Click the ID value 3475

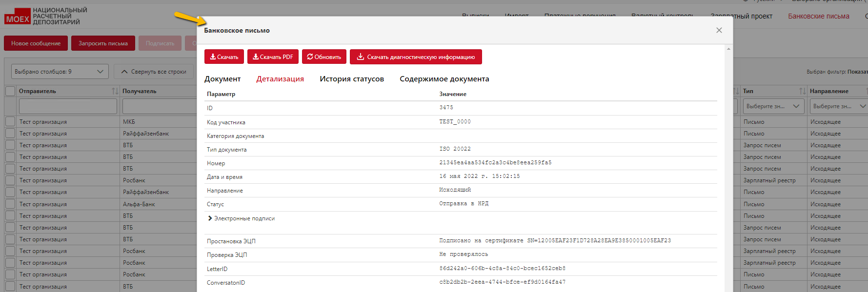pyautogui.click(x=446, y=108)
